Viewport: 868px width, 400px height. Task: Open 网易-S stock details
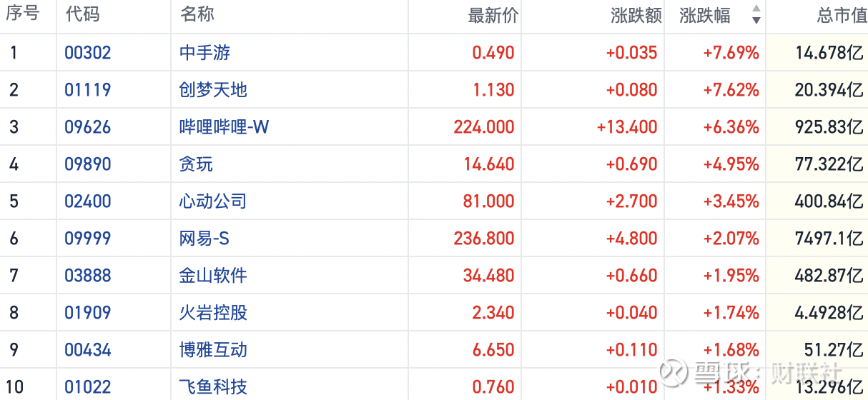204,239
